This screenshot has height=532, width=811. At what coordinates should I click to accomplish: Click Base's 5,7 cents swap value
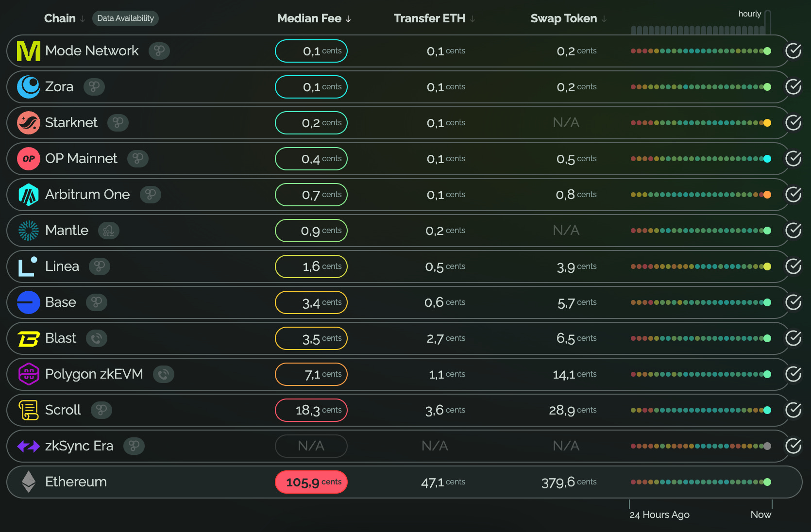577,302
